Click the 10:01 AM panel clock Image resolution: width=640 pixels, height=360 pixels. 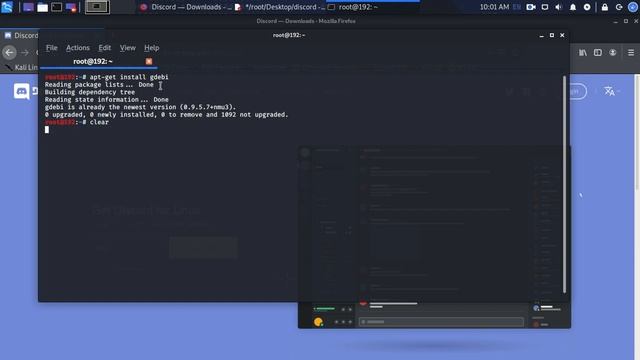tap(494, 7)
